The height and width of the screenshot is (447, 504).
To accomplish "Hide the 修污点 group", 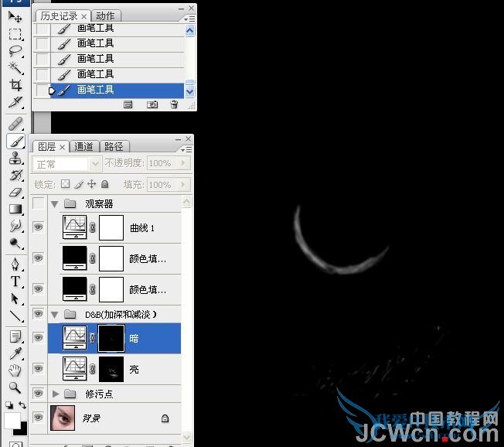I will 38,394.
